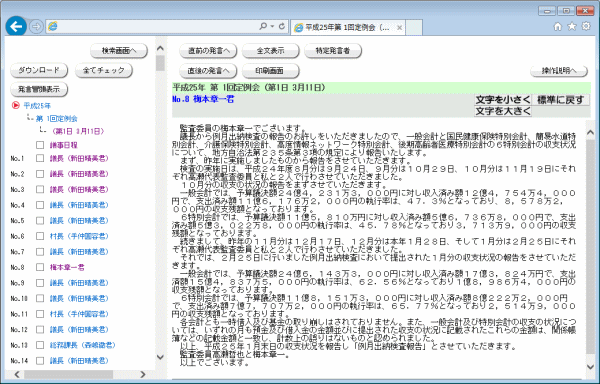Open No.10 議長(新田晴美君) link
This screenshot has width=600, height=384.
point(79,298)
